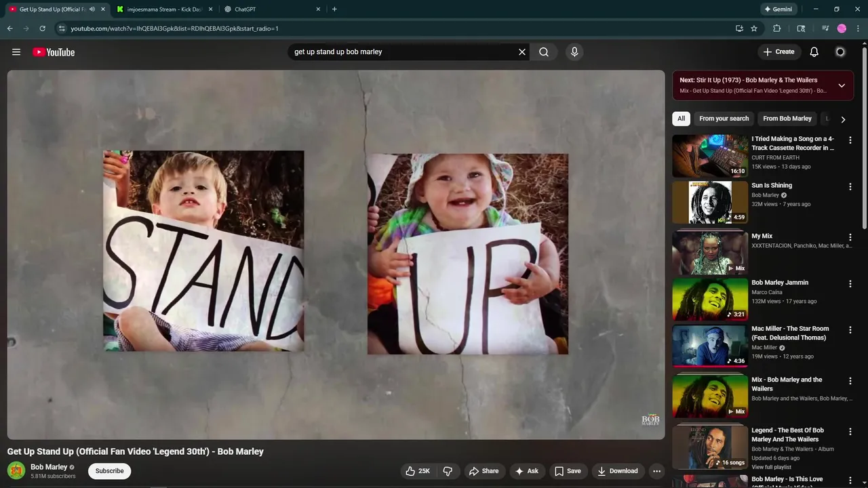Viewport: 868px width, 488px height.
Task: Open 'My Mix' playlist title
Action: pyautogui.click(x=762, y=237)
